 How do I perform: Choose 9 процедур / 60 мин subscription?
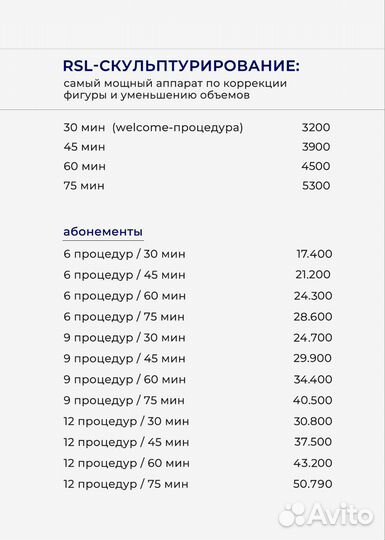click(x=198, y=380)
